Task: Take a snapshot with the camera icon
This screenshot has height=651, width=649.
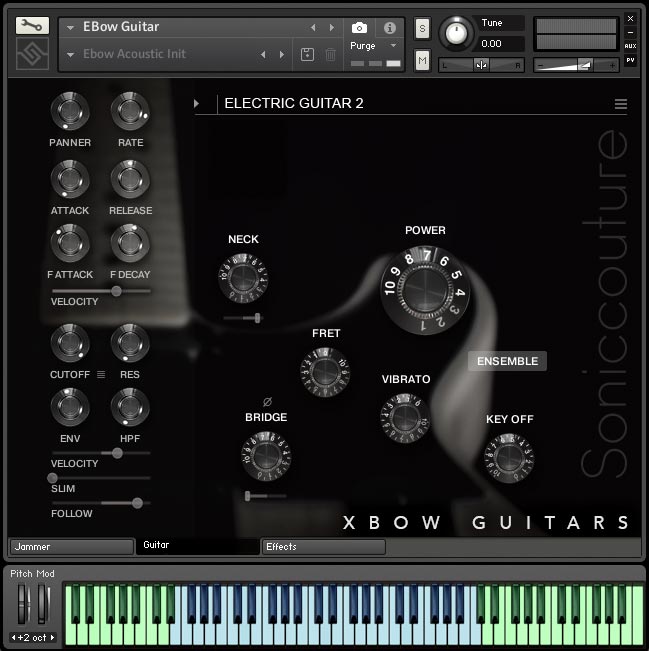Action: 359,28
